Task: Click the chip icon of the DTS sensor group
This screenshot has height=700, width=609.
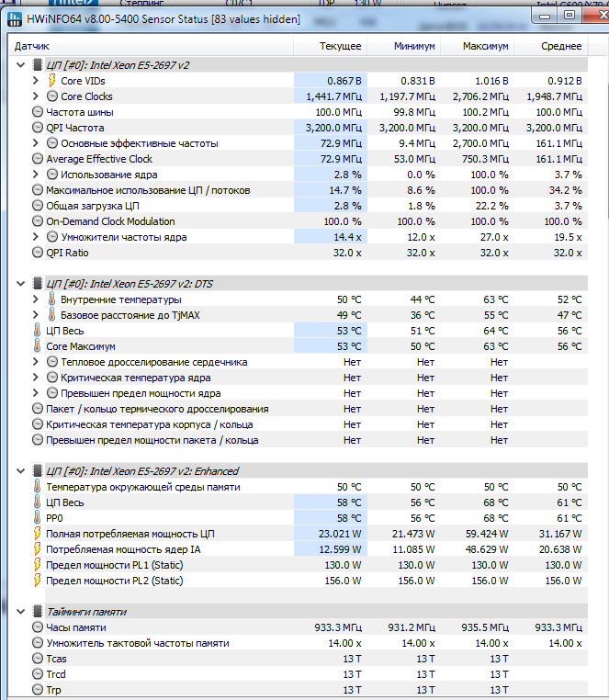Action: 38,284
